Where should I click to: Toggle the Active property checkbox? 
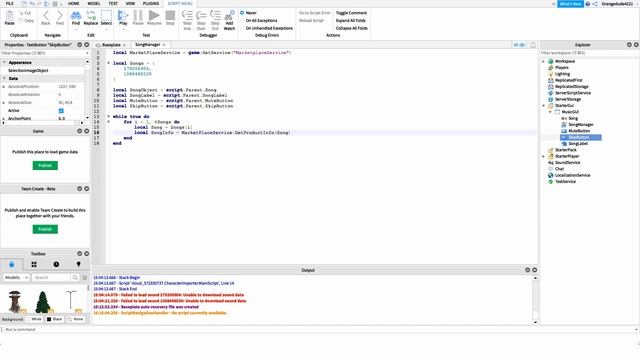[x=61, y=111]
